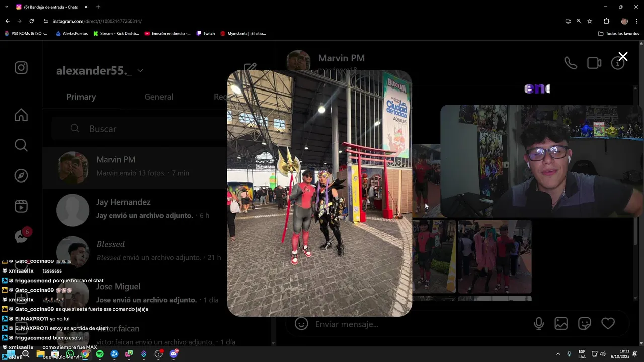Open the PS3 ROMs & ISO bookmark

click(26, 34)
